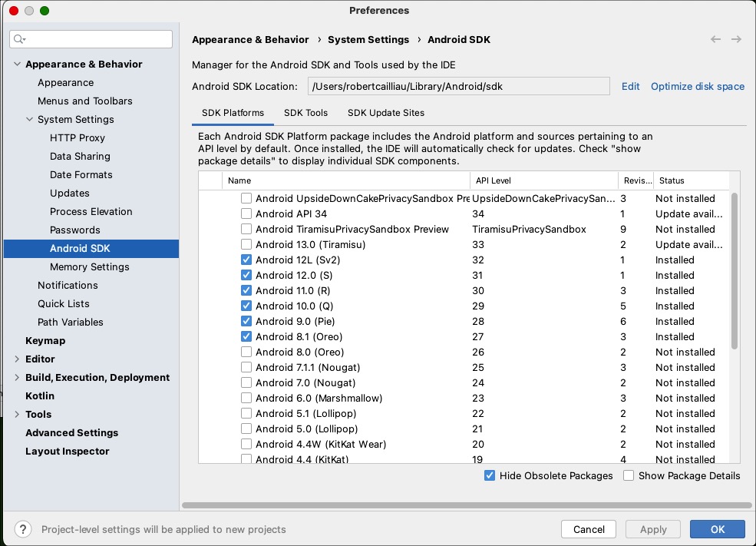
Task: Click the horizontal scrollbar below the panel
Action: tap(467, 505)
